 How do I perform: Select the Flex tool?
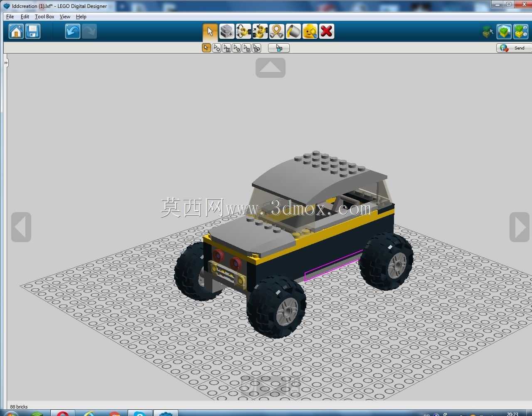[x=276, y=31]
